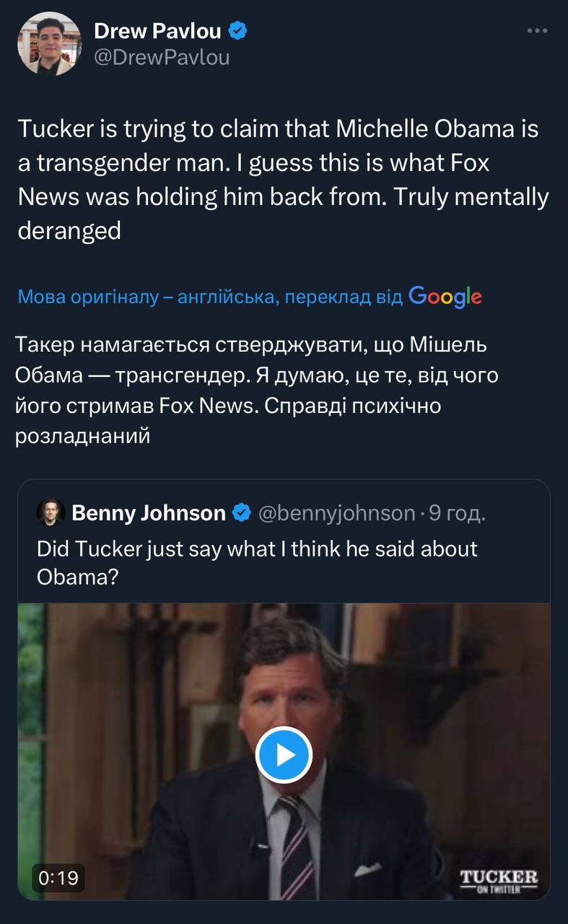
Task: Click the main English tweet text
Action: coord(283,180)
